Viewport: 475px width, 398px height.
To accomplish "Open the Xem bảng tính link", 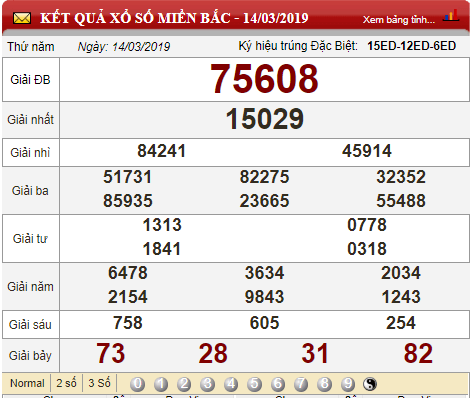I will click(x=399, y=20).
